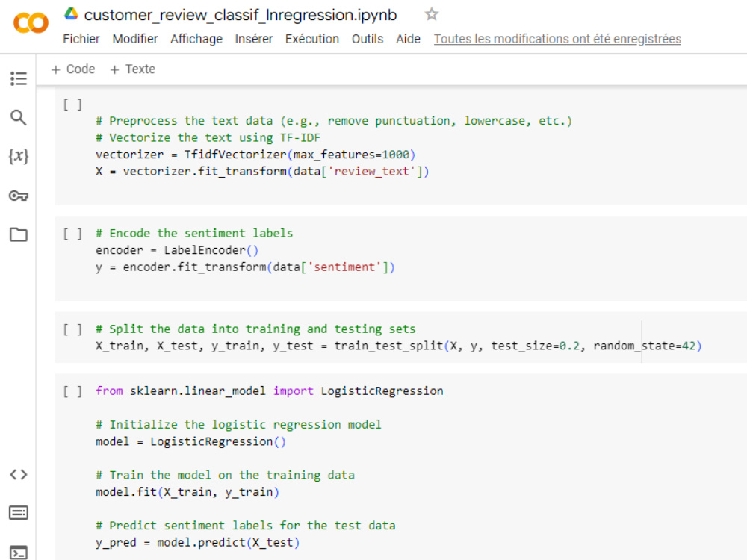
Task: Open the Modifier menu
Action: click(134, 39)
